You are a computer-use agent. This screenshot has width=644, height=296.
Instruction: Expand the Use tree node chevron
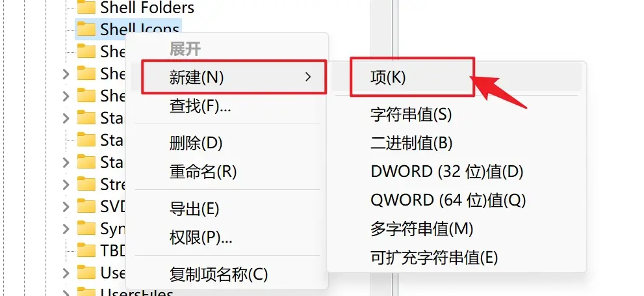66,273
